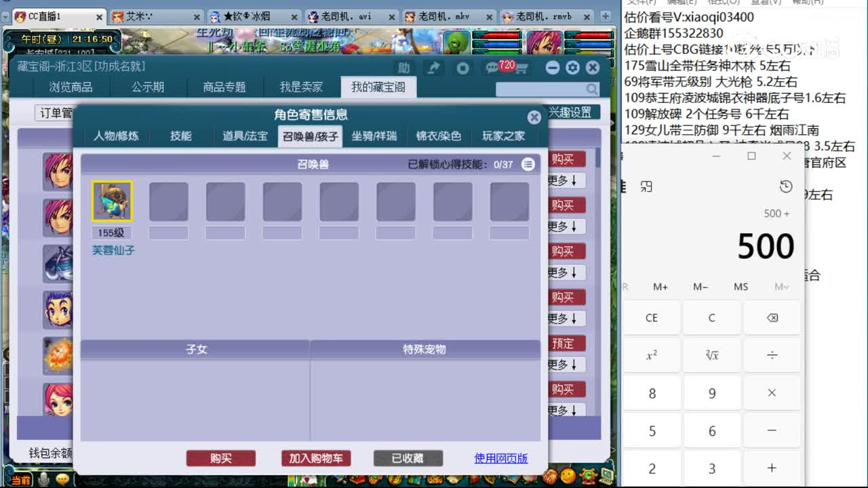
Task: Switch to the 坐骑/祥瑞 tab
Action: coord(374,136)
